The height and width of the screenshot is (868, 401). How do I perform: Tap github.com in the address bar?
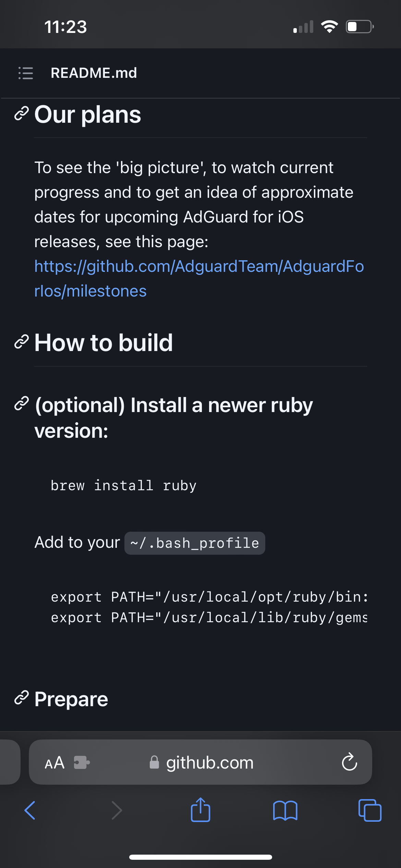[209, 762]
